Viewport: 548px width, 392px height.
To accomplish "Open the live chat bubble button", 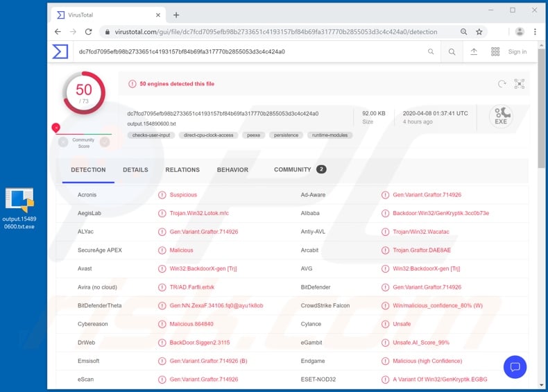I will (515, 367).
